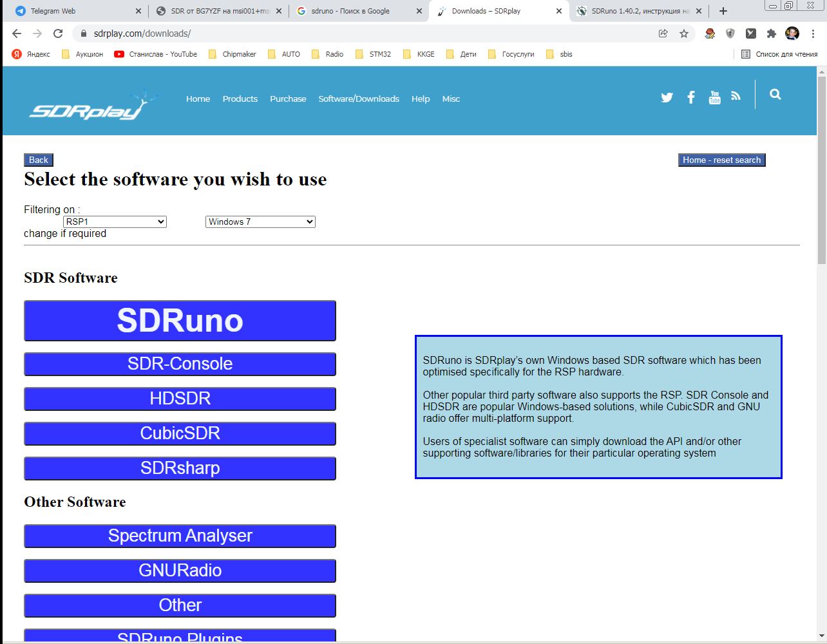Open the STM32 bookmark folder
This screenshot has width=827, height=644.
[x=373, y=54]
